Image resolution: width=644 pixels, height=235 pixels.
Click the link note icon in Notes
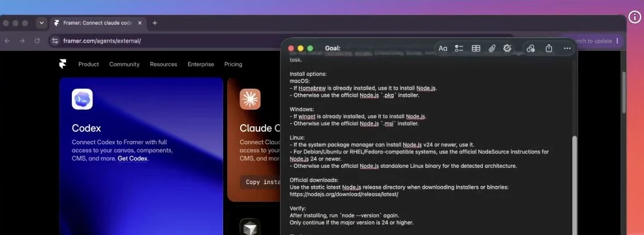point(530,48)
